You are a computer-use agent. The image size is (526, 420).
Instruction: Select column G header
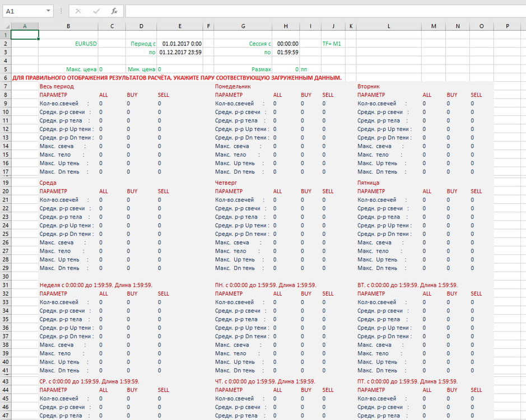pos(243,26)
